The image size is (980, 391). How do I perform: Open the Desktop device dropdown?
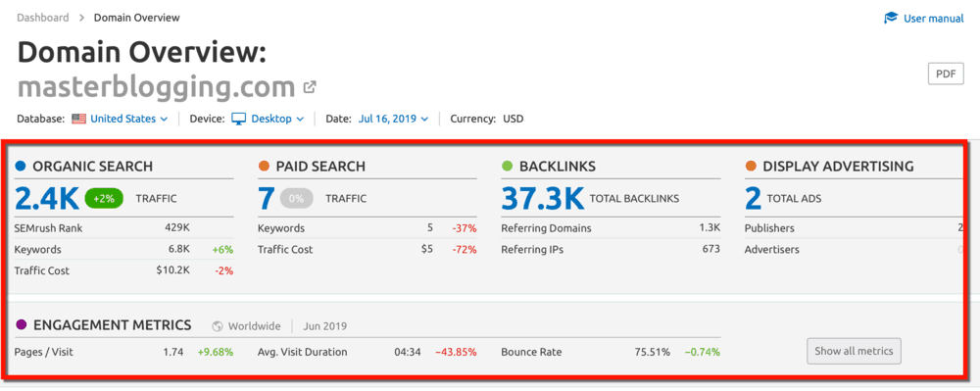[277, 119]
